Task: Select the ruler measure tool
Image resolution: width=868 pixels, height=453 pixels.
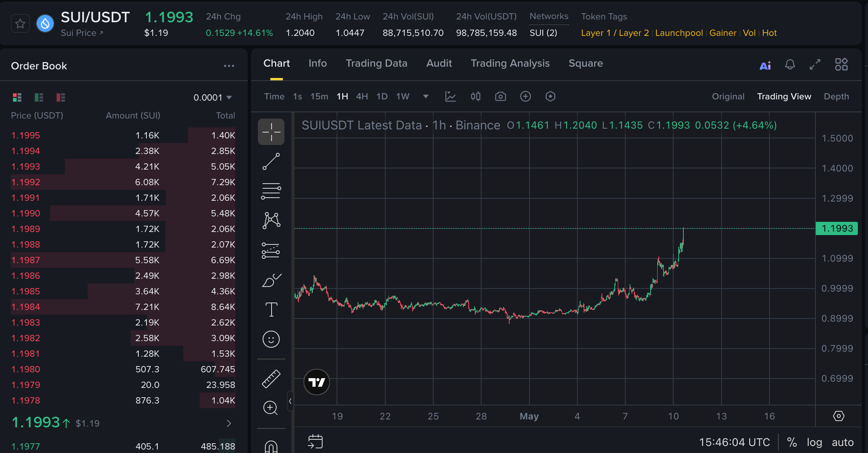Action: [x=271, y=379]
